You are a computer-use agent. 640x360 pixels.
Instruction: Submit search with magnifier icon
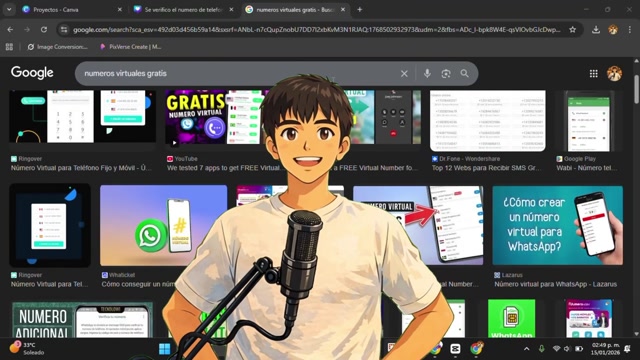pyautogui.click(x=464, y=73)
